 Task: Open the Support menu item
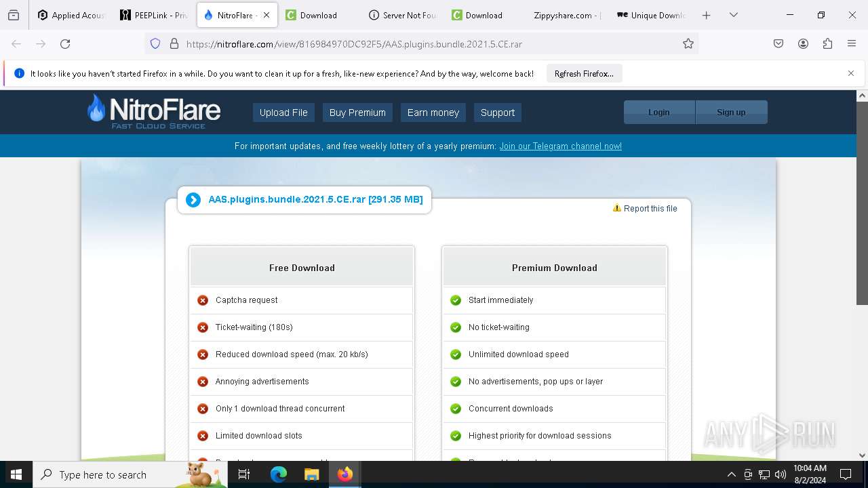point(498,113)
